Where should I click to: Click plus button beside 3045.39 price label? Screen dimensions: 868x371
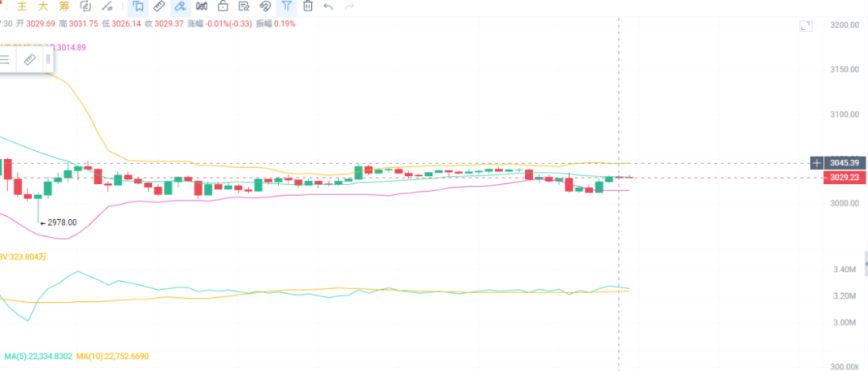coord(817,163)
